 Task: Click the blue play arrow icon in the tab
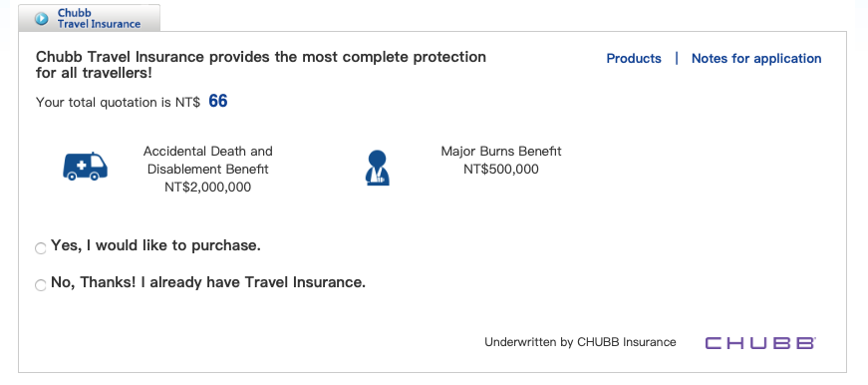(x=42, y=19)
